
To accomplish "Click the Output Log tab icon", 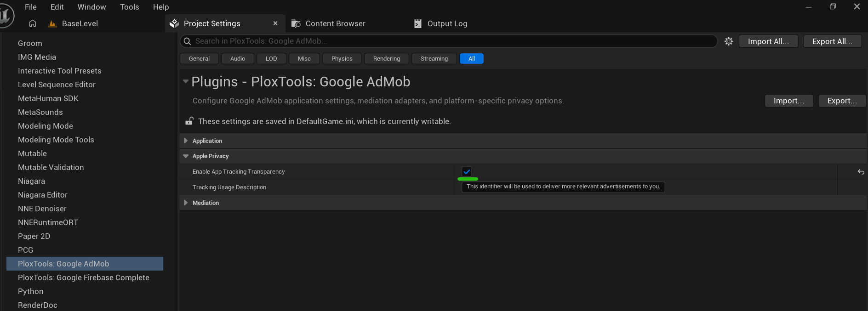I will 418,23.
